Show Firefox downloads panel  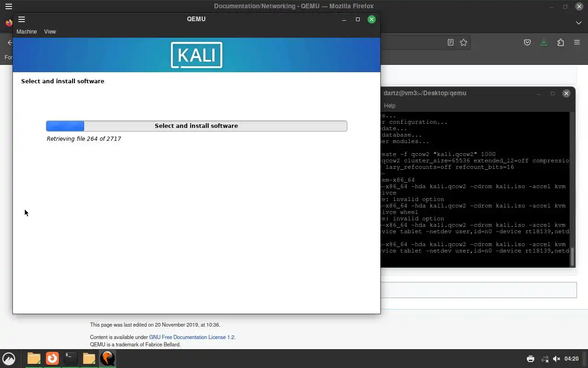544,42
